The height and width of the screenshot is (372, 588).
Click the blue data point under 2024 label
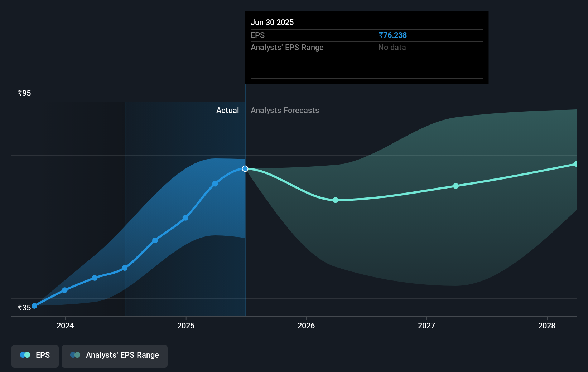pyautogui.click(x=64, y=290)
